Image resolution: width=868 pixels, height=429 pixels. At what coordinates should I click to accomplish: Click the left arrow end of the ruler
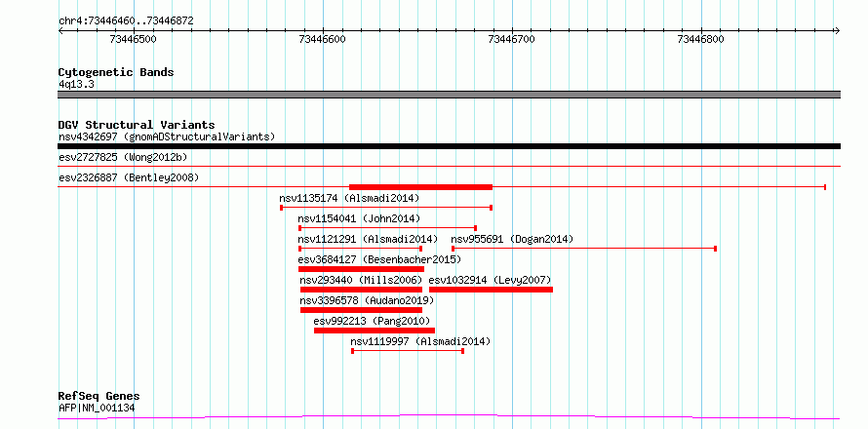pyautogui.click(x=60, y=31)
